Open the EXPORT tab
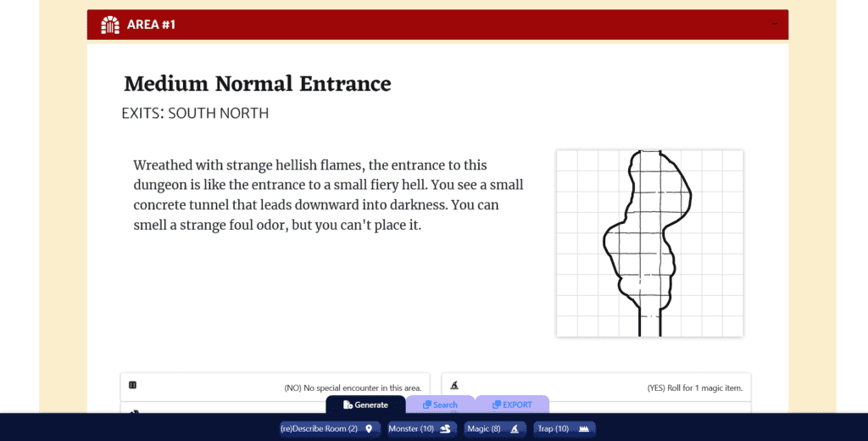 (x=512, y=405)
